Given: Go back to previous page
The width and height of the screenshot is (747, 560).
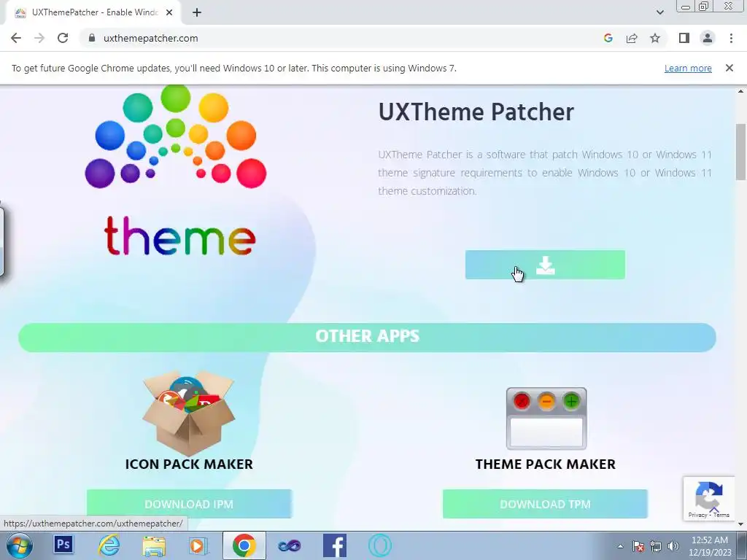Looking at the screenshot, I should pos(16,38).
